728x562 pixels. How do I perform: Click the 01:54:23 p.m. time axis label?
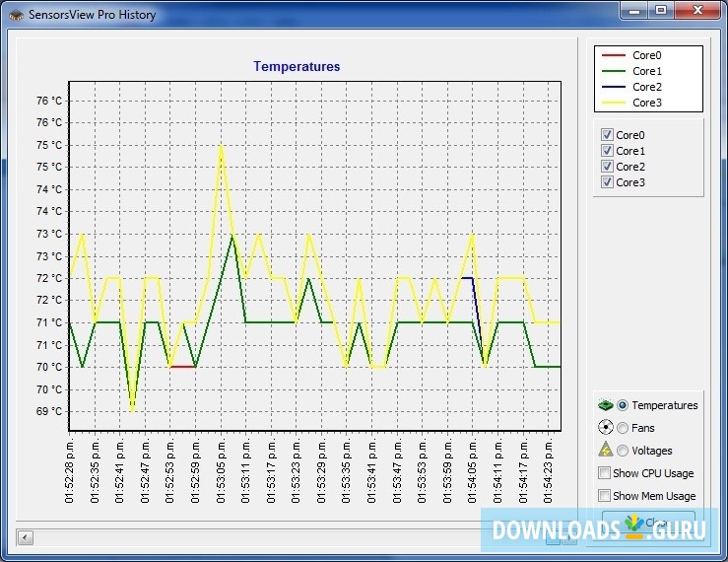tap(548, 472)
